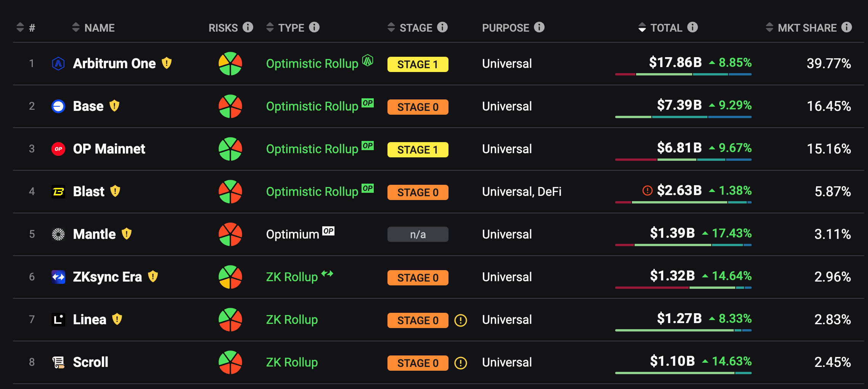Open the Arbitrum One project link
Screen dimensions: 868x389
(x=114, y=63)
